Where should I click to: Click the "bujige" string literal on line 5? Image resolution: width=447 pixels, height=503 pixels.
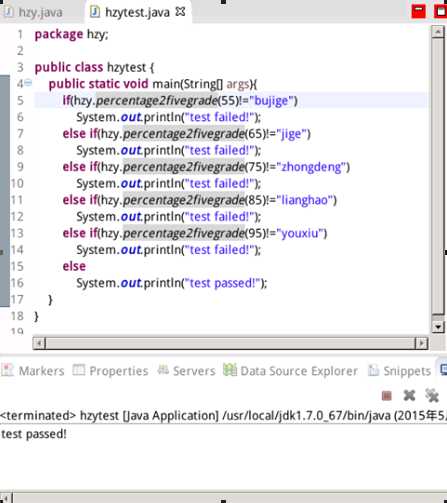(271, 100)
